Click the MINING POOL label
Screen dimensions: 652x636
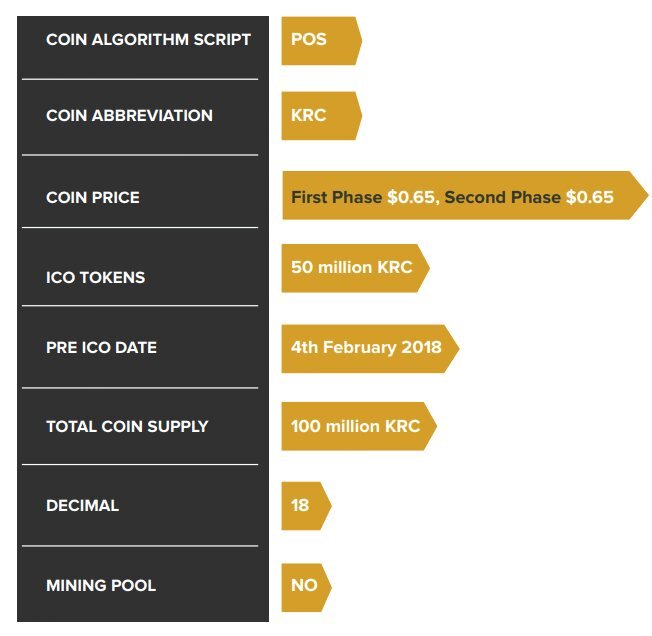pyautogui.click(x=101, y=585)
